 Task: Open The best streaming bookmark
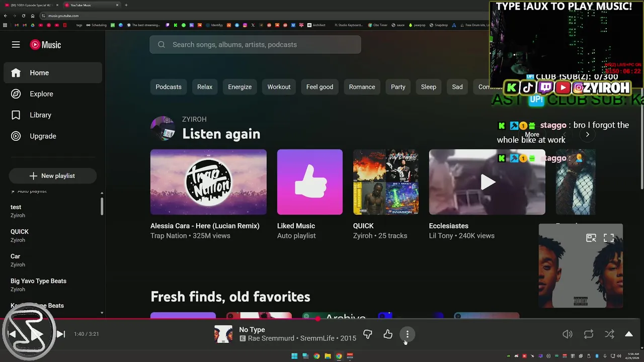(x=143, y=25)
